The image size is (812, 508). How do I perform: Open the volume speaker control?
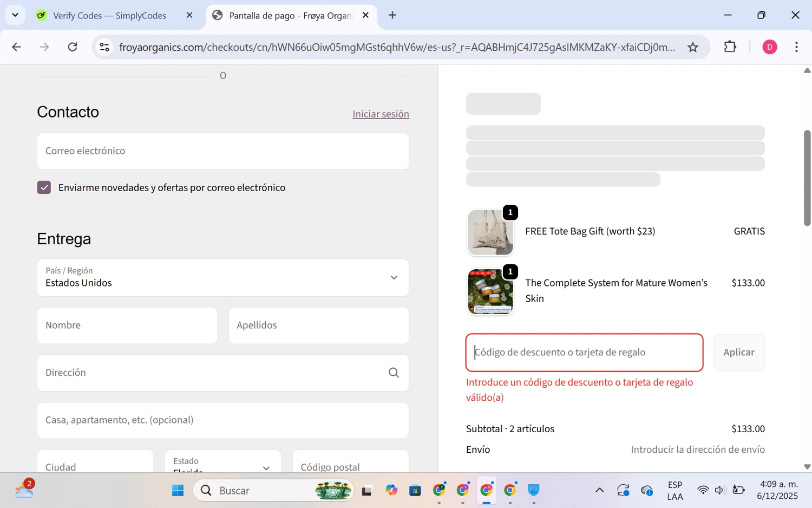tap(720, 491)
